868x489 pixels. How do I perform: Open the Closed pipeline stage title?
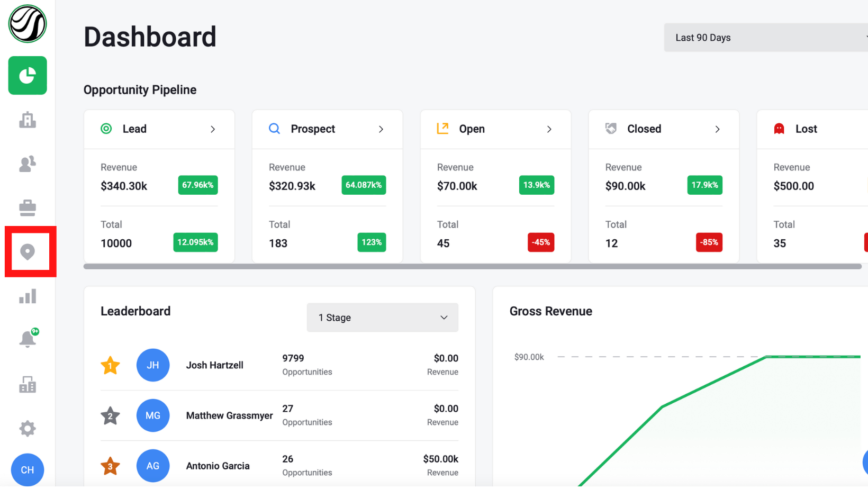tap(644, 129)
